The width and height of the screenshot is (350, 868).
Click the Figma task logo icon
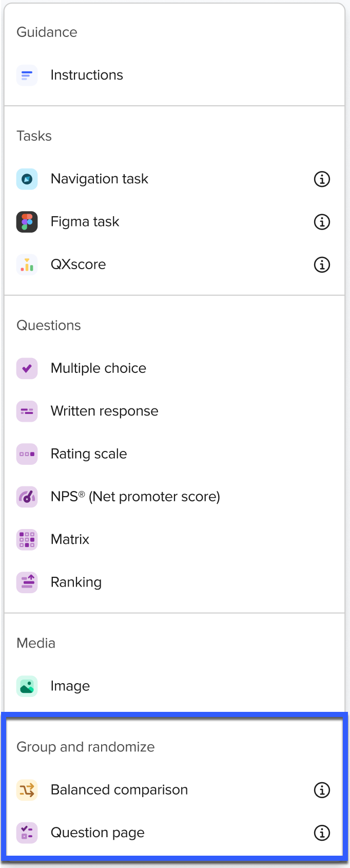tap(27, 222)
